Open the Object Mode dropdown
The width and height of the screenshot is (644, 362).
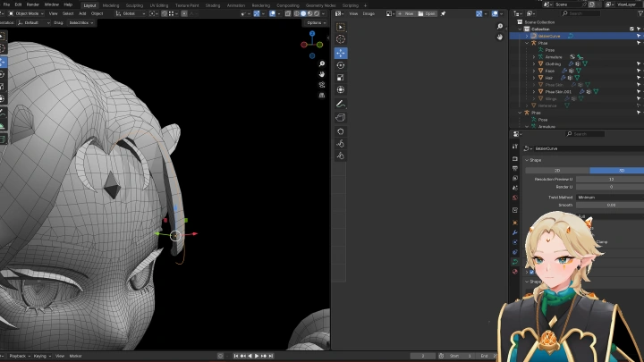click(x=26, y=13)
